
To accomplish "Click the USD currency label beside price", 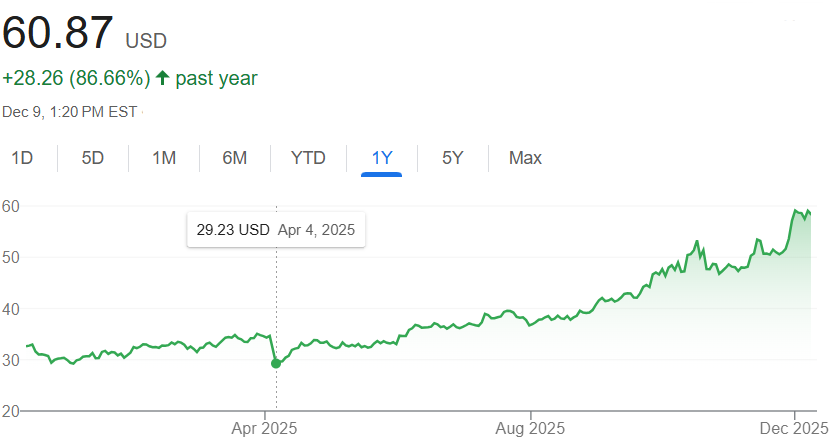I will click(146, 41).
